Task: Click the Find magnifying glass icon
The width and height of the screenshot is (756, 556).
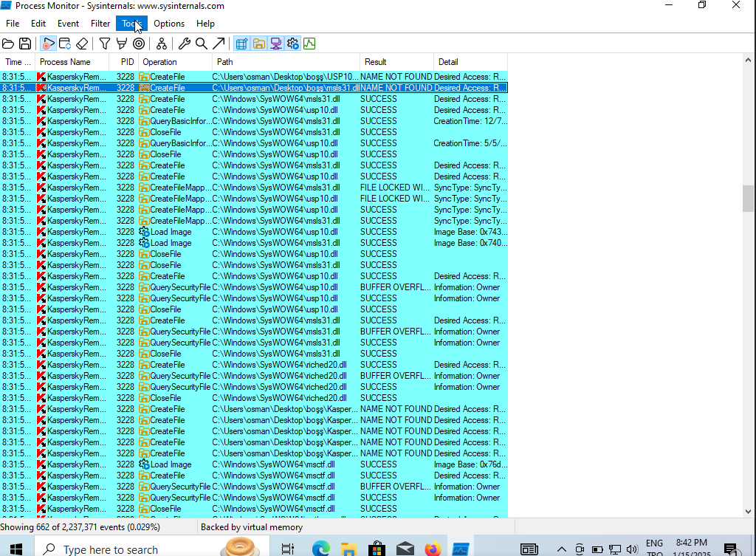Action: click(x=202, y=44)
